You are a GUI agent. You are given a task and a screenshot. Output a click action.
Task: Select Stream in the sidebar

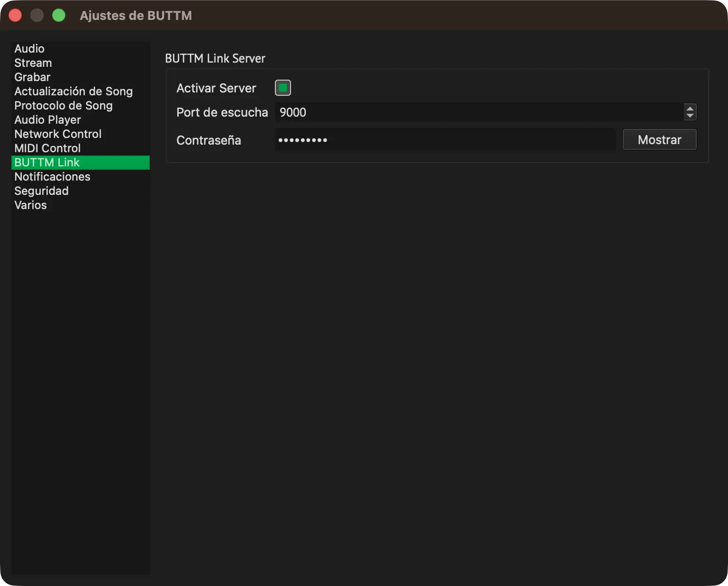coord(80,63)
